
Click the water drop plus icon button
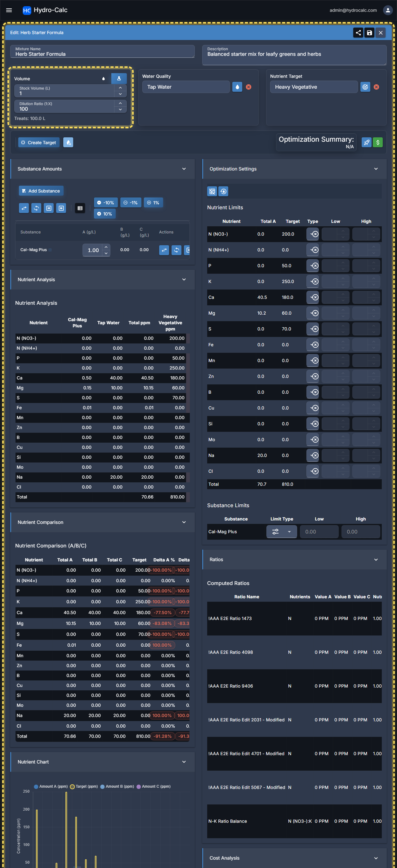tap(69, 143)
